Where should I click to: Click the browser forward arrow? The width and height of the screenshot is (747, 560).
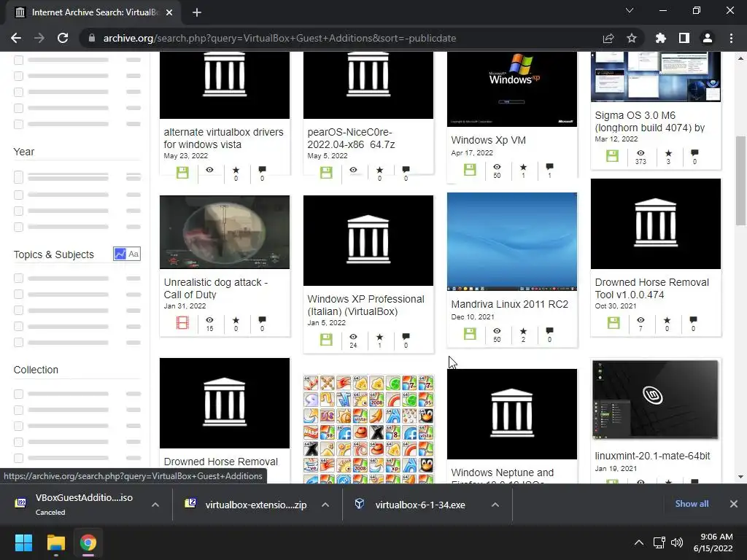point(39,38)
